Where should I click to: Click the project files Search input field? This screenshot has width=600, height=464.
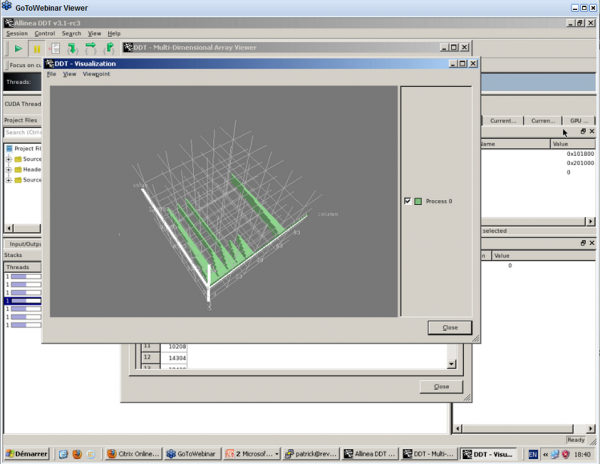pyautogui.click(x=20, y=132)
